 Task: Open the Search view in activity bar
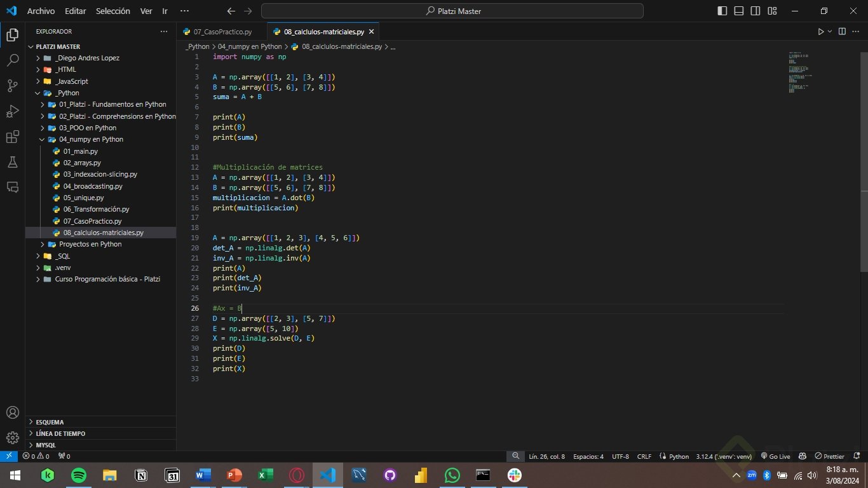coord(12,60)
